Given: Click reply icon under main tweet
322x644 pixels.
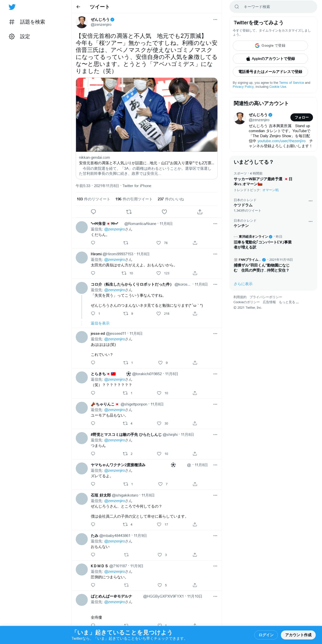Looking at the screenshot, I should (x=93, y=212).
